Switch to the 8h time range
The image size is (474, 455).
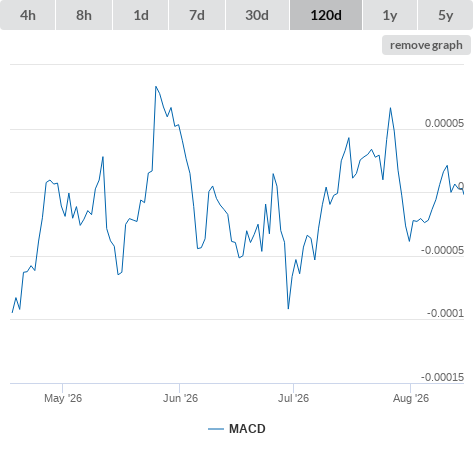(x=84, y=15)
